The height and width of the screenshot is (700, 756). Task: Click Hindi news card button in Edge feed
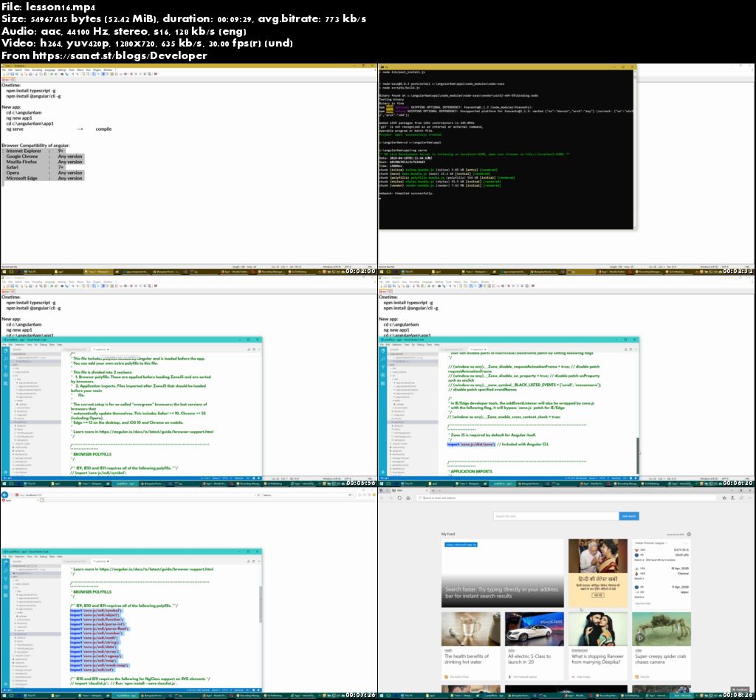coord(598,595)
